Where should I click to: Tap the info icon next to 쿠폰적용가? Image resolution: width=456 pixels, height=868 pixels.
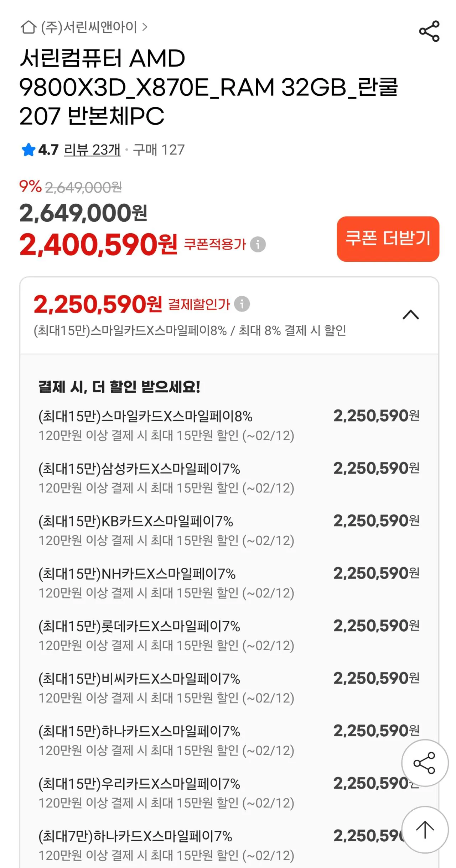tap(258, 244)
